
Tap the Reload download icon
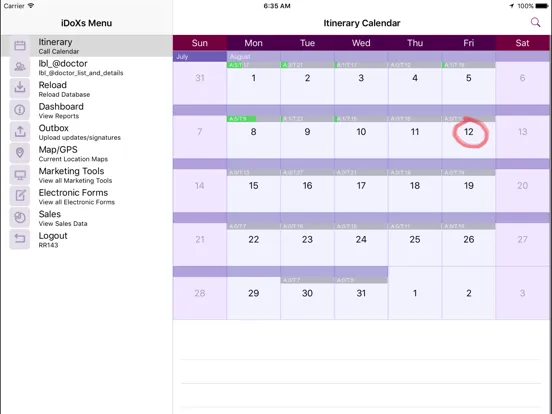[20, 88]
